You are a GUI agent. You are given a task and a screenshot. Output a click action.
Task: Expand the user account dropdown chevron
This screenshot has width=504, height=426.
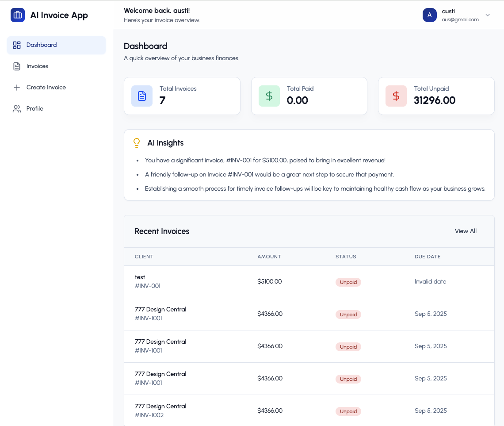[488, 15]
